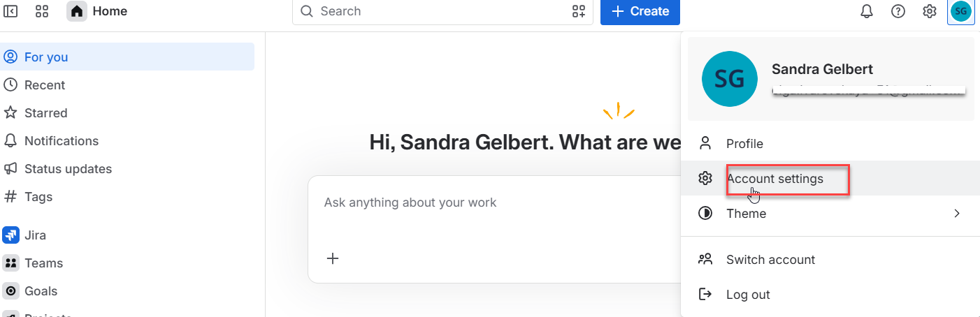The width and height of the screenshot is (980, 317).
Task: Open the SG profile avatar in top bar
Action: (961, 11)
